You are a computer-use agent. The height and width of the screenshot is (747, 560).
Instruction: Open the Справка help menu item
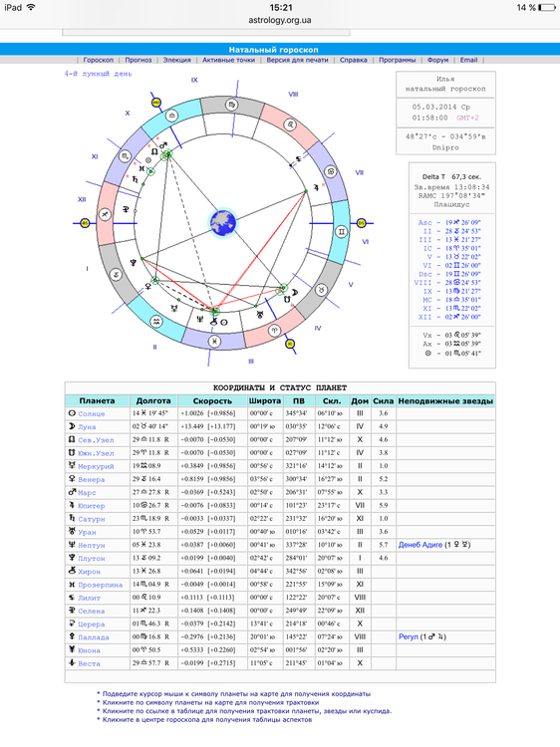coord(353,60)
